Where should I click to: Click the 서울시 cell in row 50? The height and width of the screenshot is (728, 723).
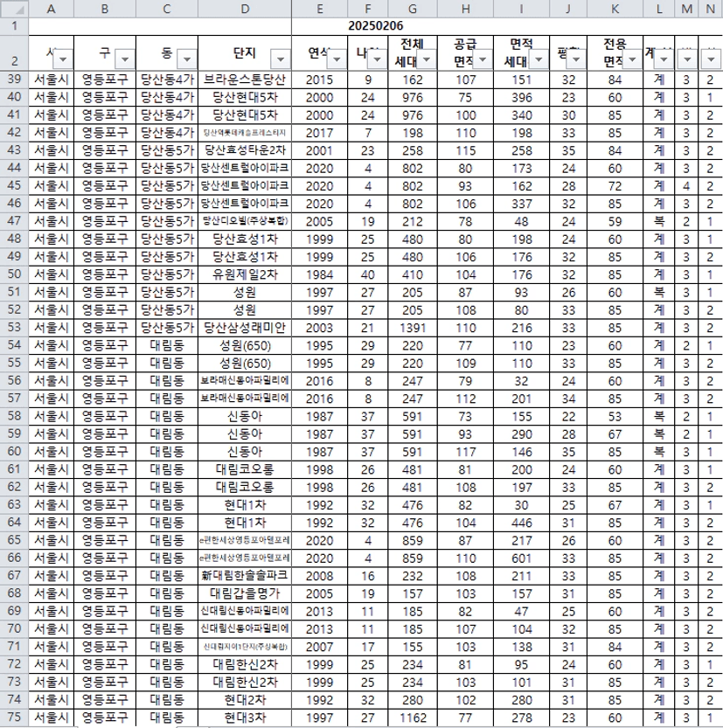[x=51, y=274]
